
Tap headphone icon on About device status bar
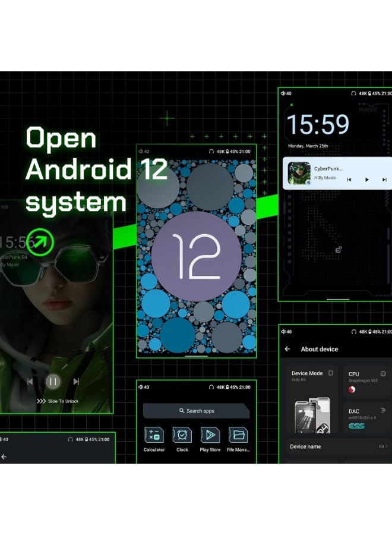click(x=354, y=331)
